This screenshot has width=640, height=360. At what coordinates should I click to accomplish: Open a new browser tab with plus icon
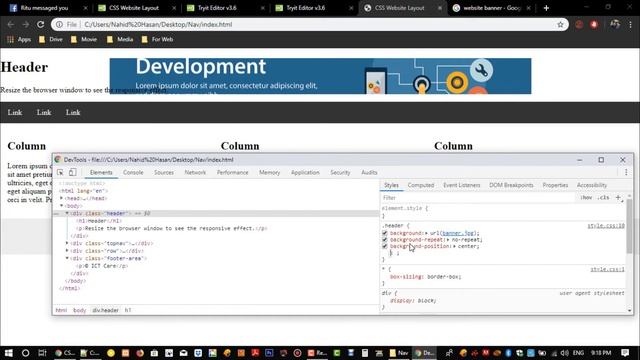pyautogui.click(x=546, y=8)
